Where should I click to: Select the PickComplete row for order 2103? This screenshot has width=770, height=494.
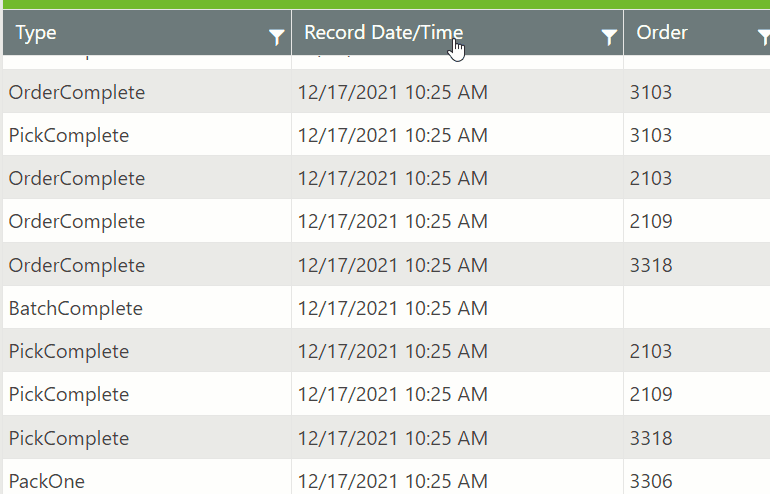tap(69, 351)
